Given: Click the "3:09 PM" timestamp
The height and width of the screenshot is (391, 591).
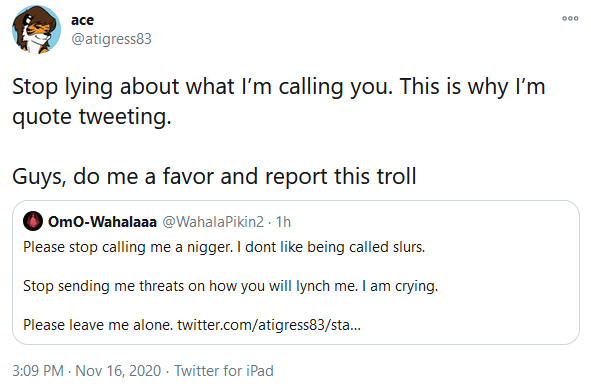Looking at the screenshot, I should pos(38,371).
